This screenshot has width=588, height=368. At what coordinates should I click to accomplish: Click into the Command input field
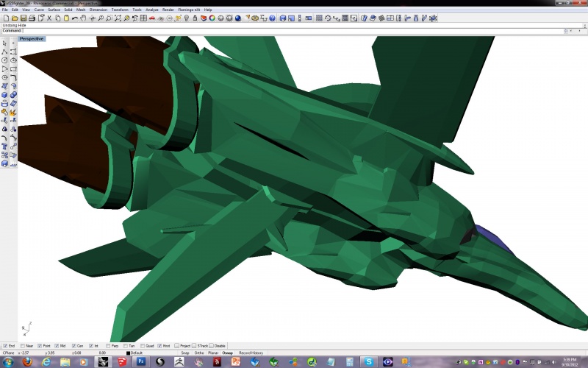[x=293, y=31]
